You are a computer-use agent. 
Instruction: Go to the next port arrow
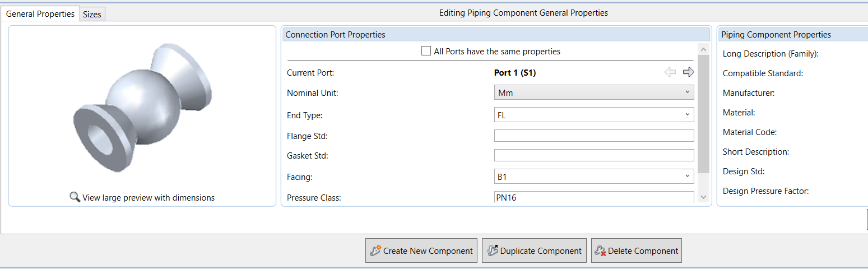pos(689,72)
